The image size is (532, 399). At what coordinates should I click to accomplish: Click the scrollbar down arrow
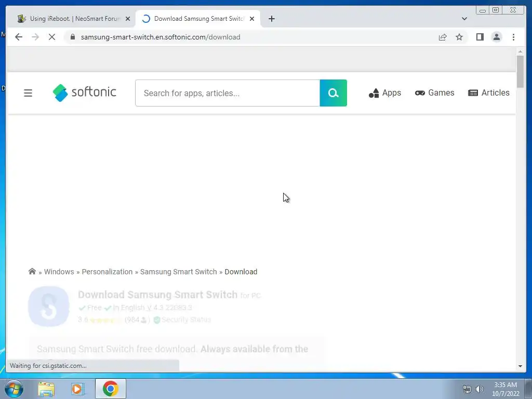(520, 366)
